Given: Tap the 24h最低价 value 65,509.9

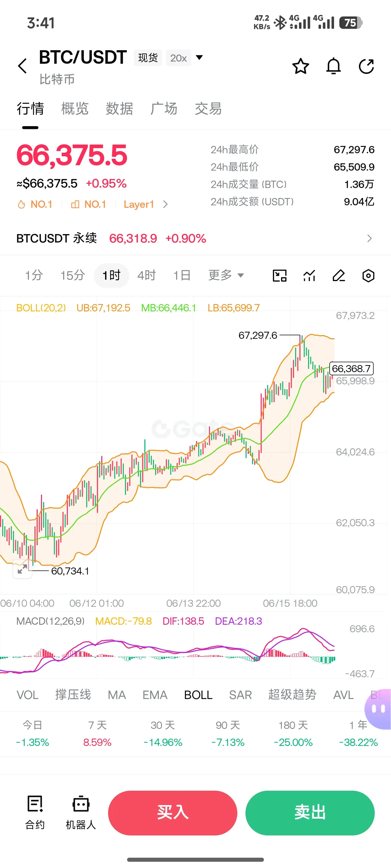Looking at the screenshot, I should (x=354, y=167).
